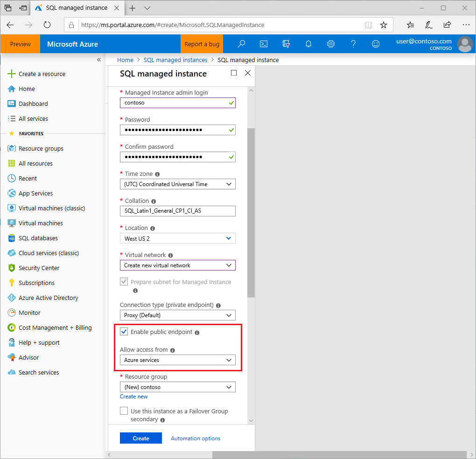Open All services in sidebar

[28, 118]
